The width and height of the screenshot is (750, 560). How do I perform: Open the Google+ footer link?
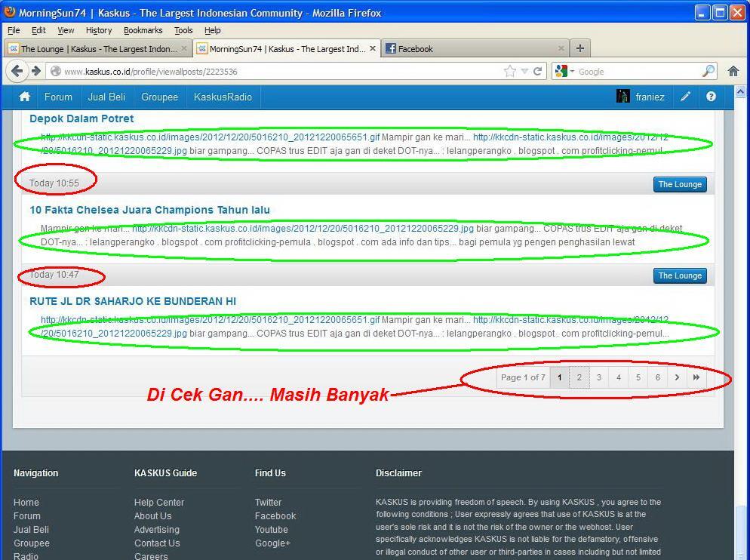tap(272, 543)
